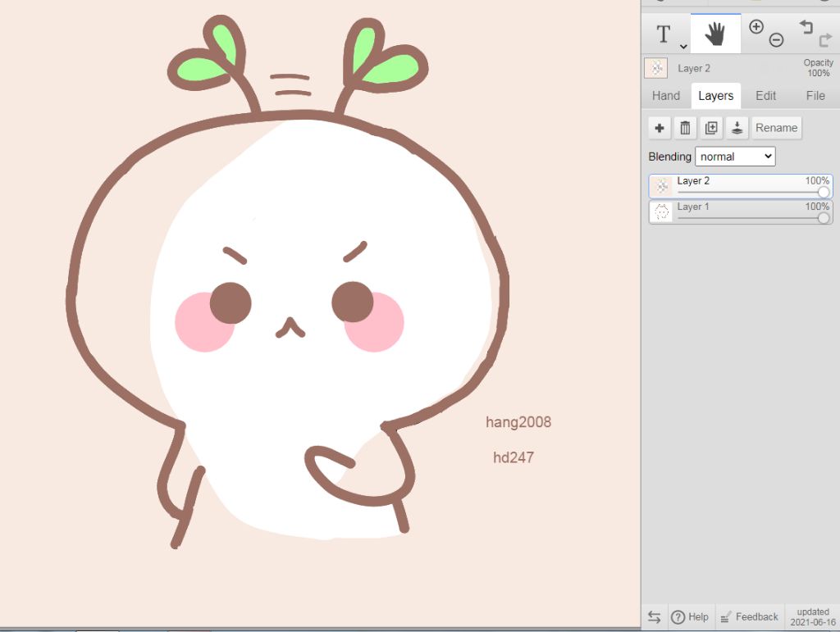Screen dimensions: 840x632
Task: Click the Layer 1 thumbnail
Action: point(662,212)
